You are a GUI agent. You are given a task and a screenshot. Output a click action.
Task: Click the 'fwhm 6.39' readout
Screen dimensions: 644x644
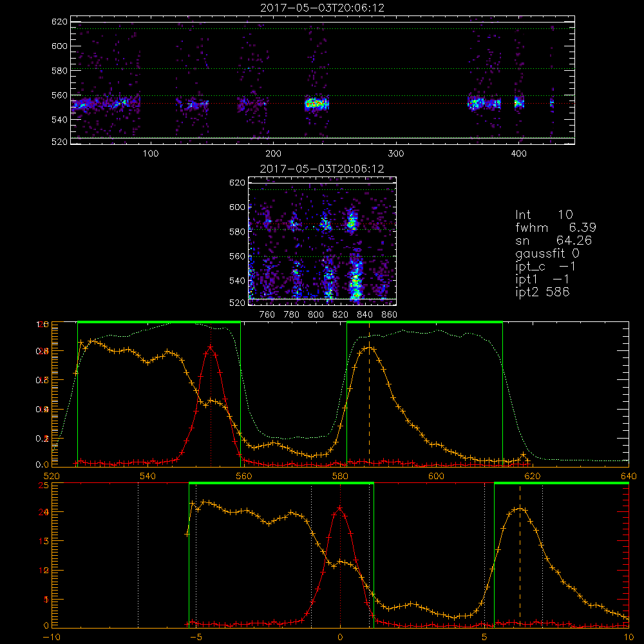click(556, 227)
